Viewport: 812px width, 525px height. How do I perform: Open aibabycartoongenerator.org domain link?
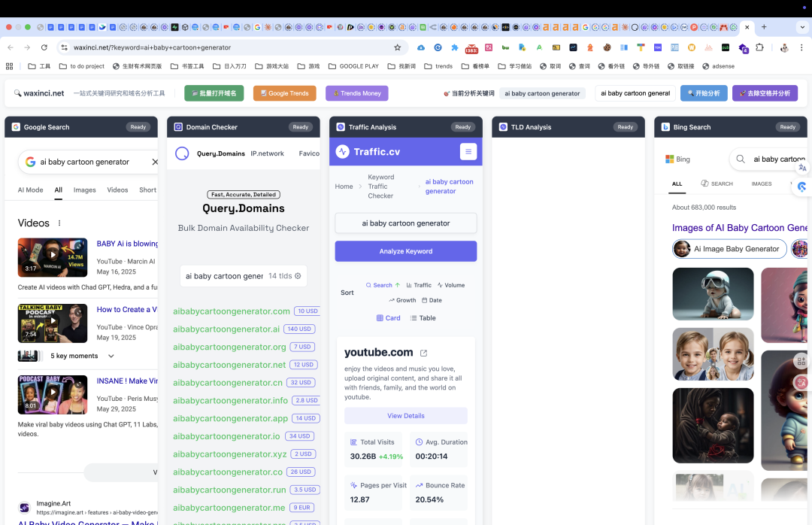[229, 347]
